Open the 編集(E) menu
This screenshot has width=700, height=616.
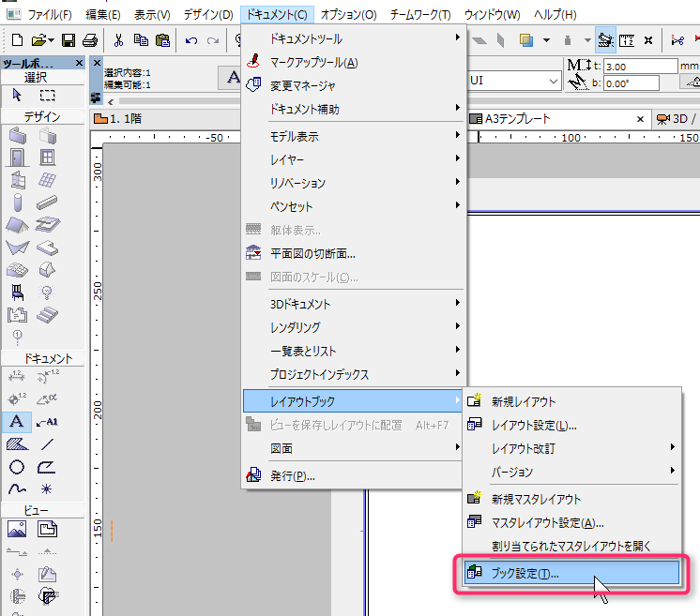point(102,15)
